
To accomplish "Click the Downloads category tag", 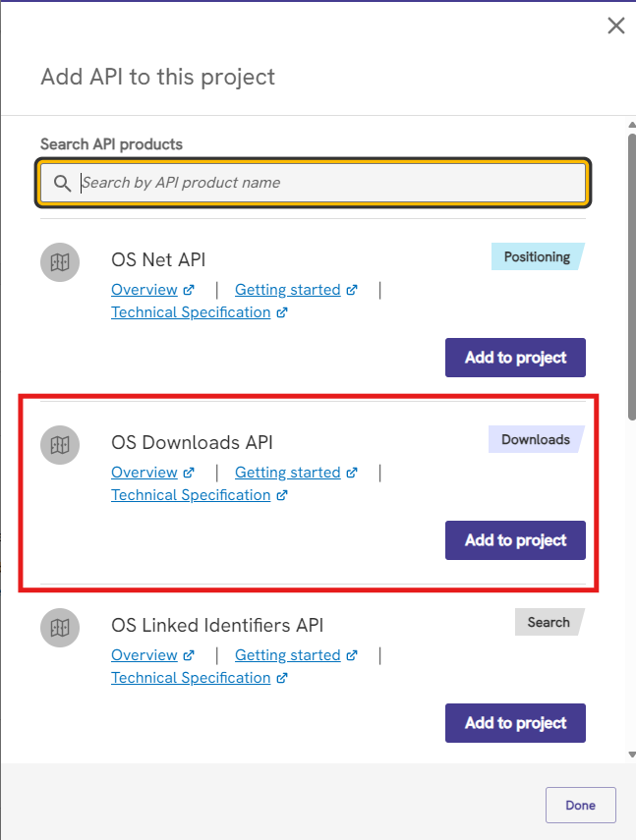I will pos(536,440).
